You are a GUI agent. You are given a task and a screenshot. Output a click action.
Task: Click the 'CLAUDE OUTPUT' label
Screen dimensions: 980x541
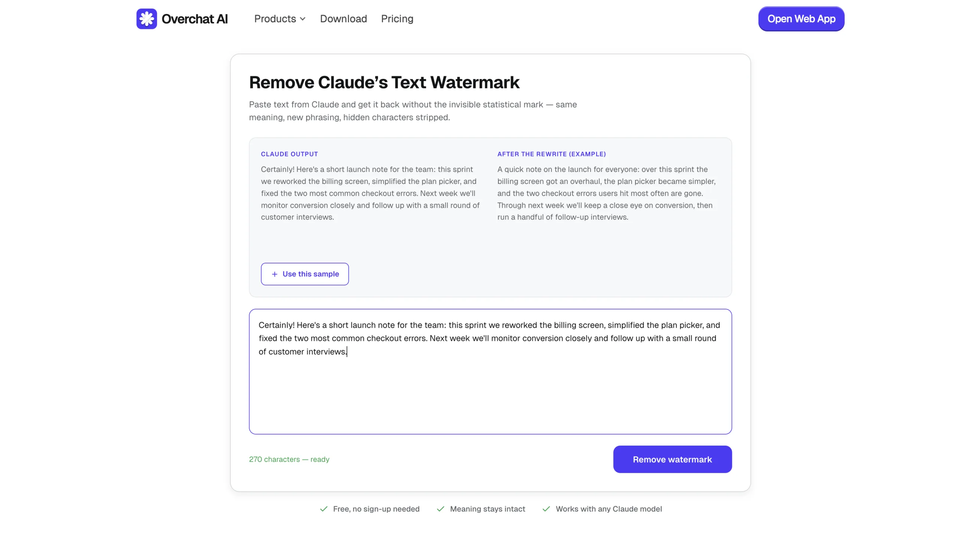[x=289, y=154]
